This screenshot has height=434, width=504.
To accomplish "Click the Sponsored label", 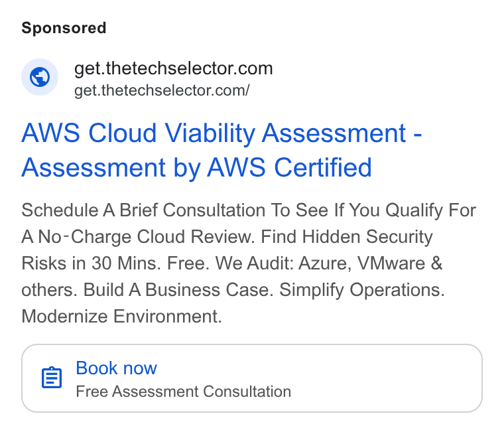I will (64, 28).
